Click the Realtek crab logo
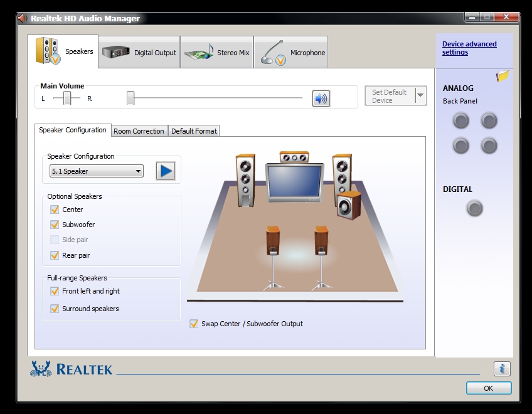The height and width of the screenshot is (414, 532). [41, 369]
